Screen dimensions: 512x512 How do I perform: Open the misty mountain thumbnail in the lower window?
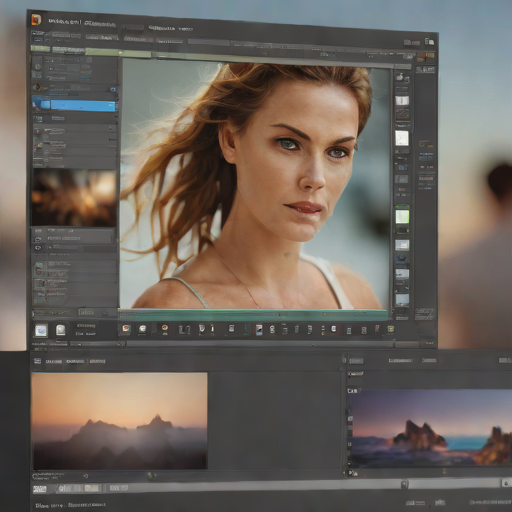(119, 421)
